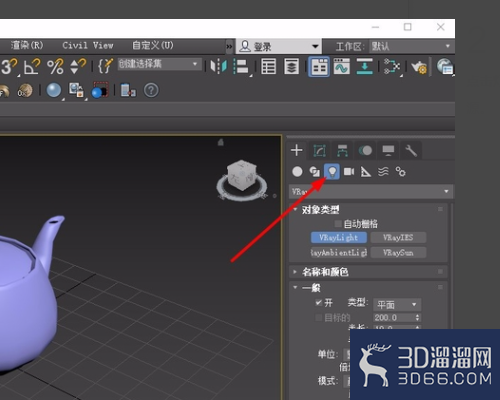
Task: Toggle the Spinner Snap tool
Action: [x=78, y=66]
